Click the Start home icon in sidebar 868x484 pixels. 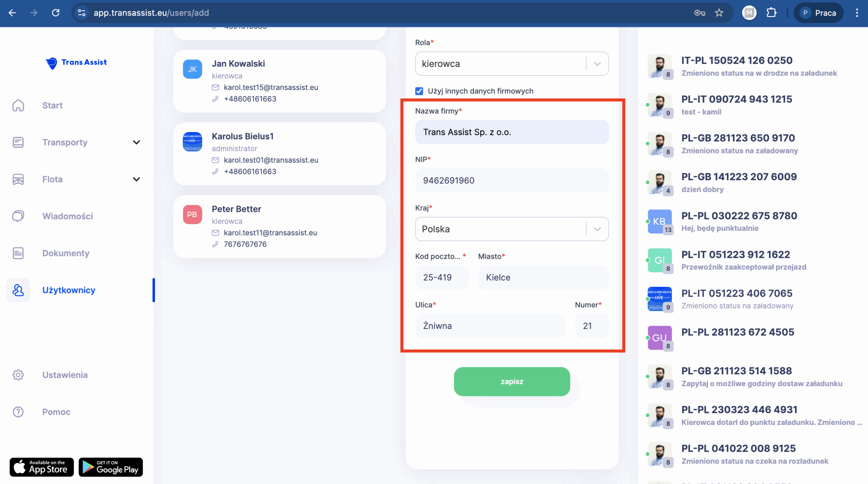[18, 105]
